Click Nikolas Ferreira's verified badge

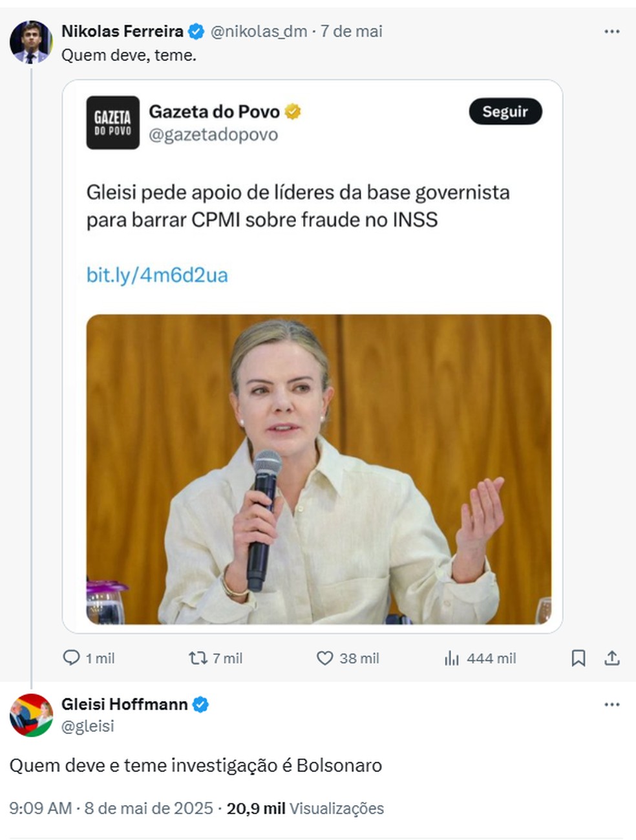(194, 30)
